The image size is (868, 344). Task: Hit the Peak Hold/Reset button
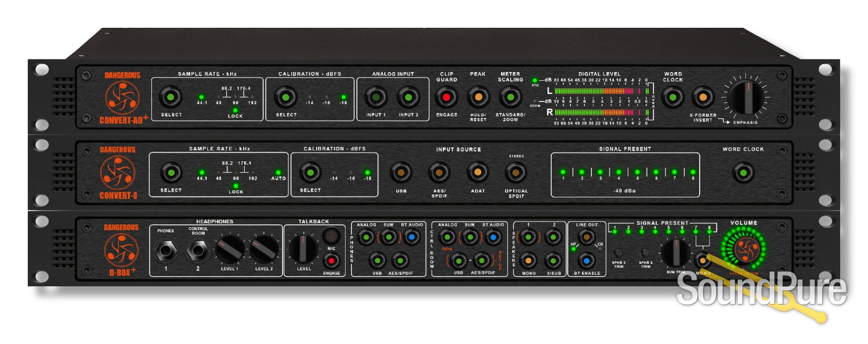tap(479, 97)
